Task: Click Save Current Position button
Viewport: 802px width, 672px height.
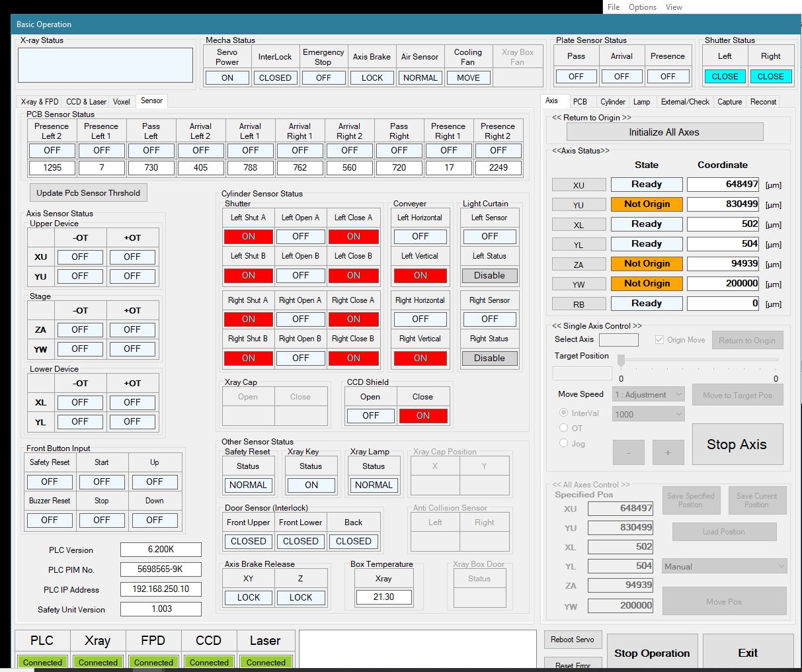Action: pyautogui.click(x=756, y=501)
